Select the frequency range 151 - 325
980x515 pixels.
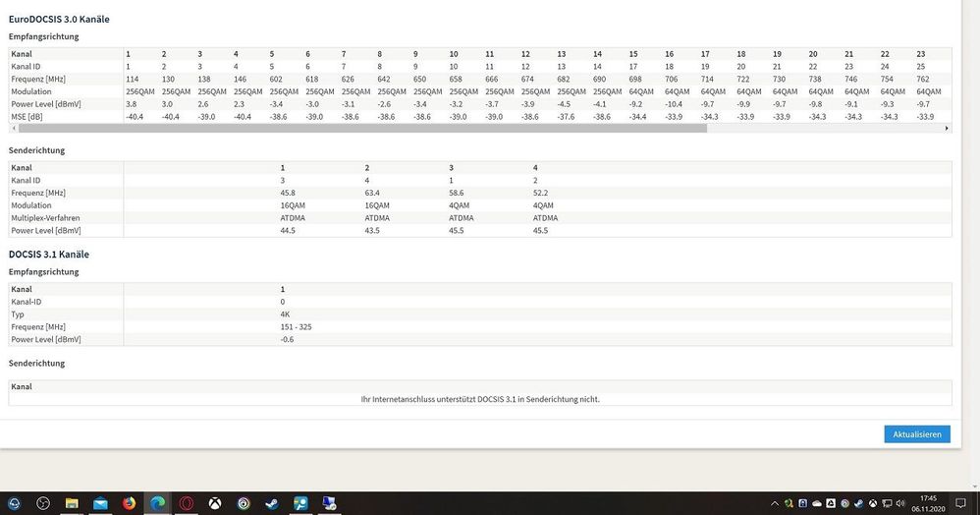[x=297, y=326]
